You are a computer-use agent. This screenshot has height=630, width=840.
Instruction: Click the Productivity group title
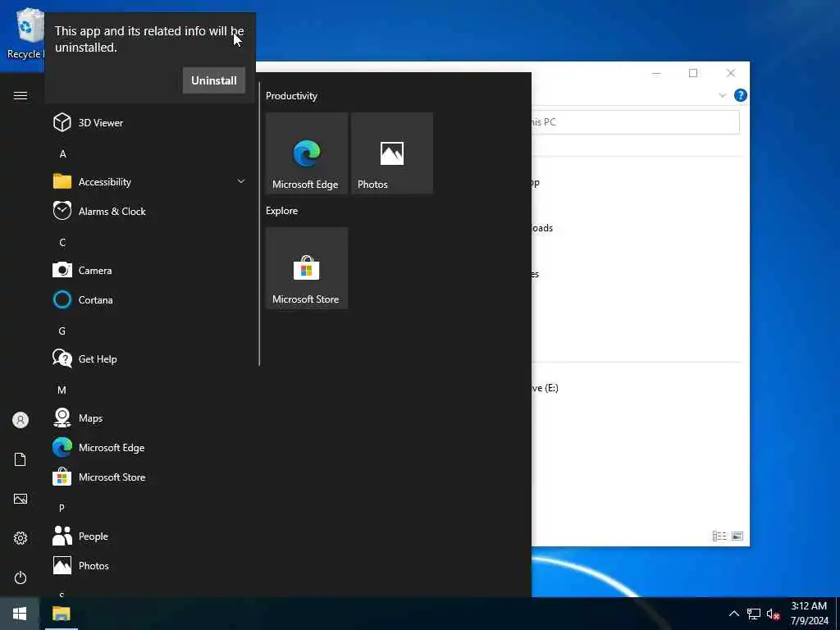291,96
